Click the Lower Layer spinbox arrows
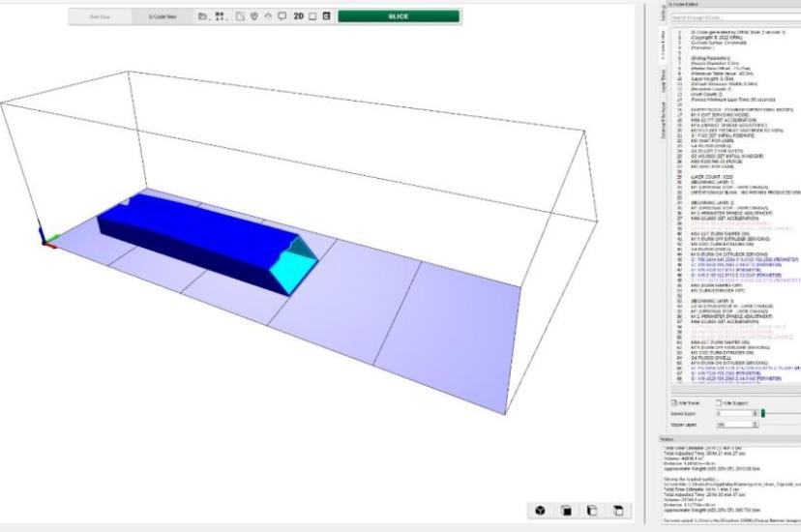Image resolution: width=801 pixels, height=532 pixels. pyautogui.click(x=755, y=413)
